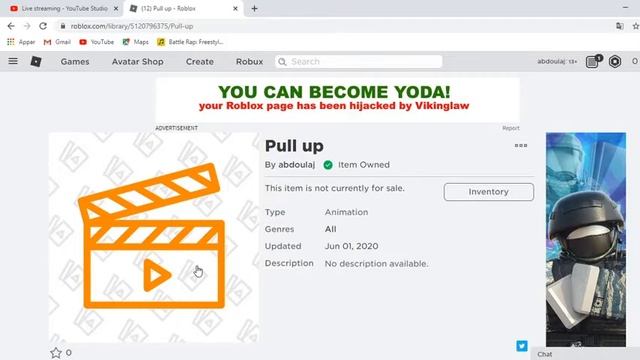Screen dimensions: 640x360
Task: Select the 'Animation' type value
Action: tap(347, 212)
